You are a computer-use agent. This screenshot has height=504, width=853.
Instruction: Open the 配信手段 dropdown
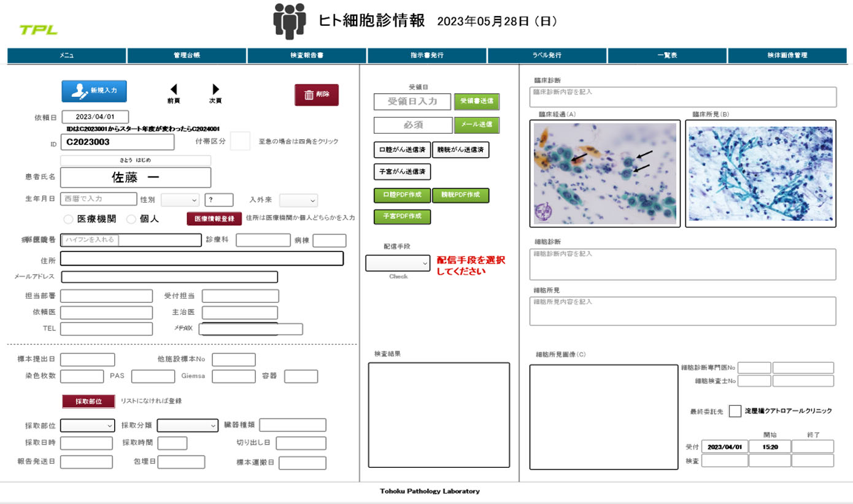[397, 262]
